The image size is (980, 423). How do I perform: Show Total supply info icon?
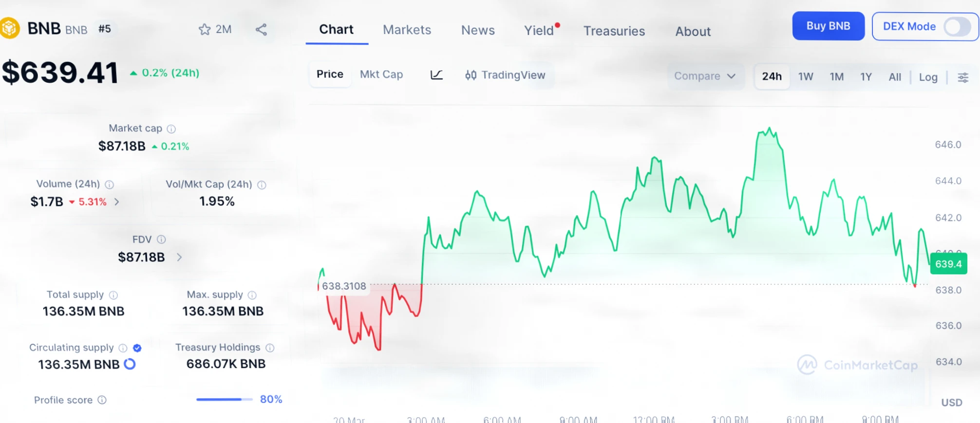(113, 295)
